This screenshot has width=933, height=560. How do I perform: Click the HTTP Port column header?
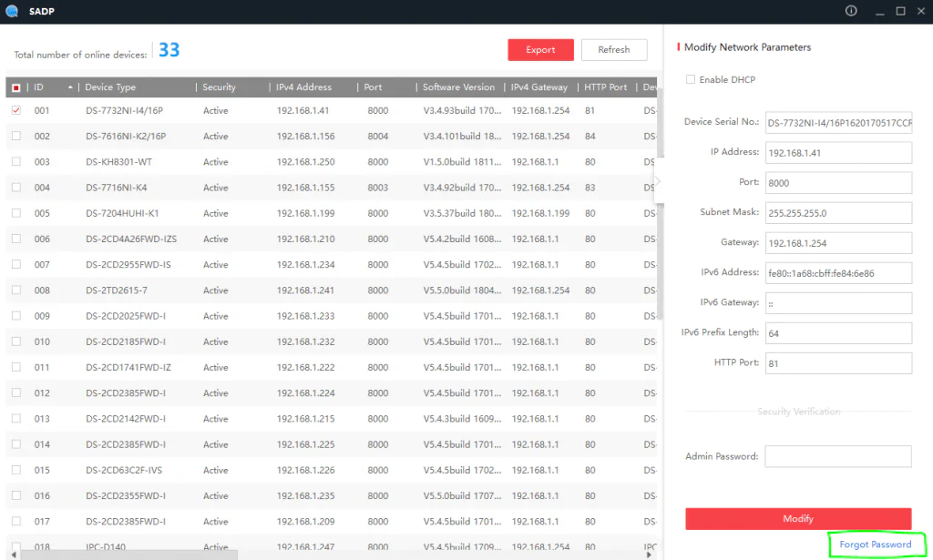[605, 87]
